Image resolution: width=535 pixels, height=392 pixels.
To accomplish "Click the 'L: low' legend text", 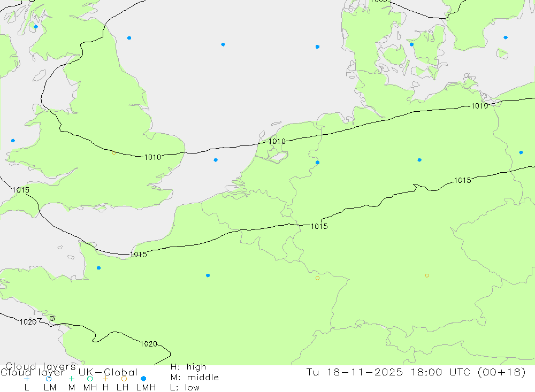I will 185,388.
